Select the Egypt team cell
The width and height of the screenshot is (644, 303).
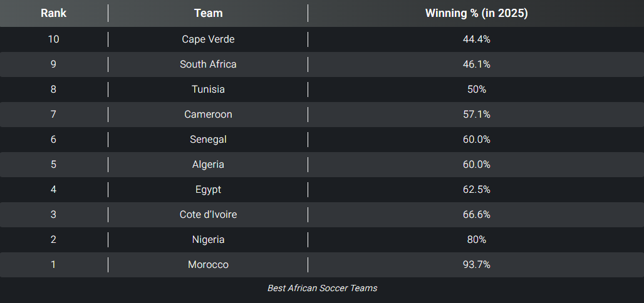click(x=208, y=190)
